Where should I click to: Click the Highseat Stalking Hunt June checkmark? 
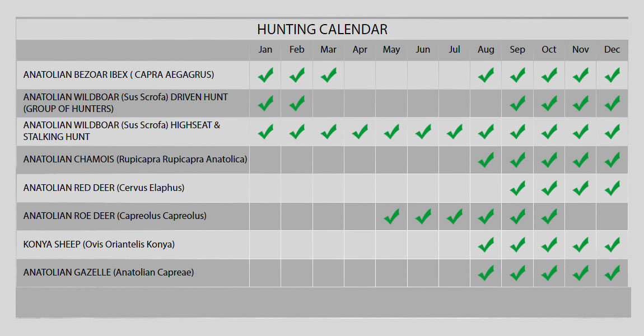(x=423, y=132)
